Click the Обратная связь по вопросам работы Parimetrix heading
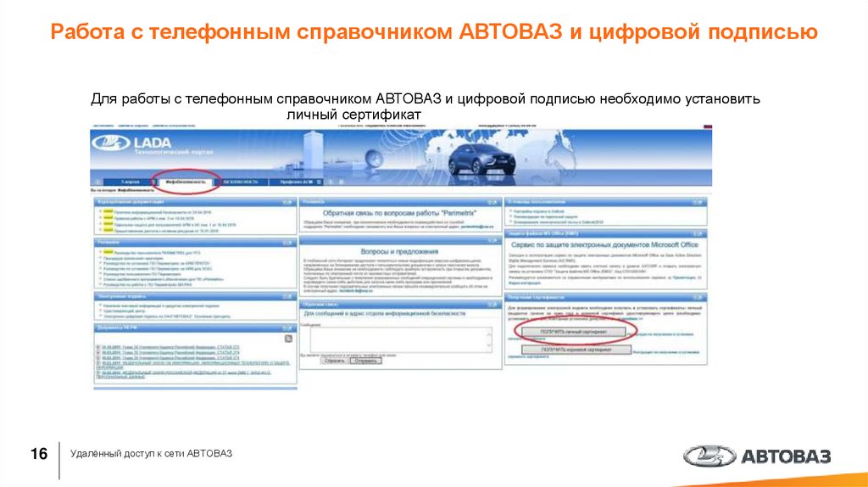Screen dimensions: 868x487 (399, 213)
